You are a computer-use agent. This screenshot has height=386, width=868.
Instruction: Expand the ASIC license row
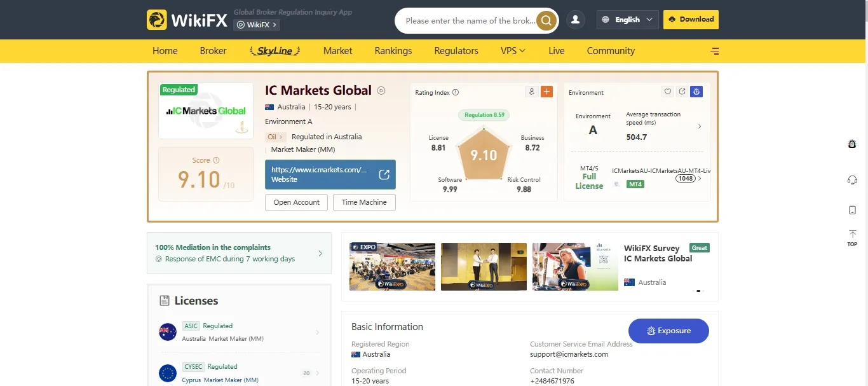pyautogui.click(x=240, y=332)
